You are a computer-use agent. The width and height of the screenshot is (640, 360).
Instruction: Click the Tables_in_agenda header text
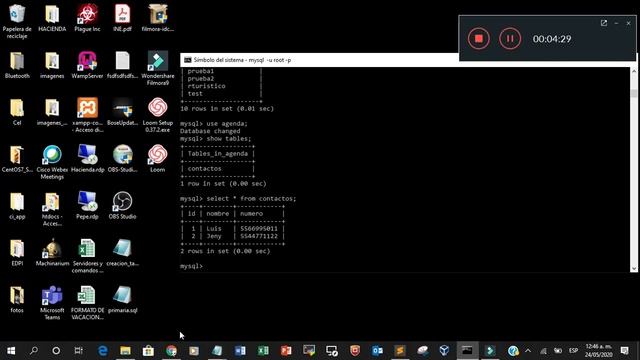[218, 154]
